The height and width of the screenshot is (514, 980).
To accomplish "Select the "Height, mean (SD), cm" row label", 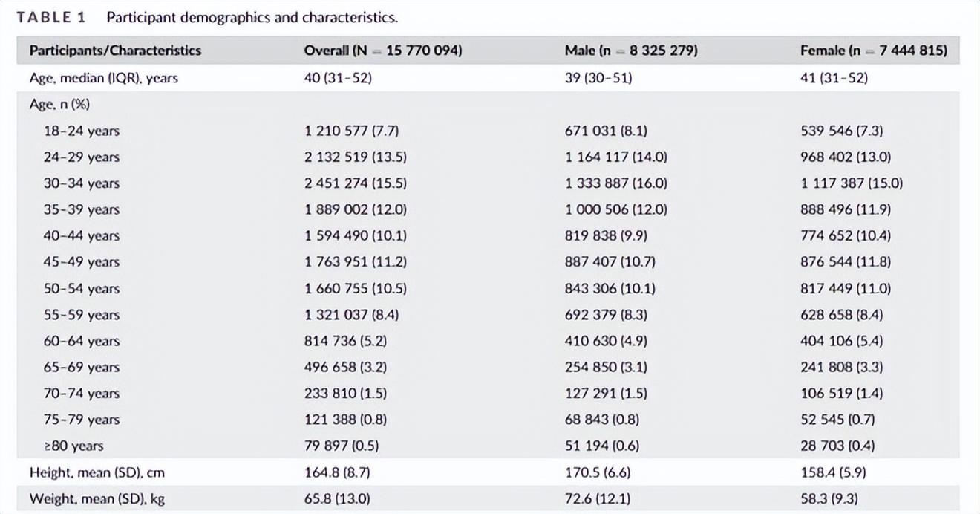I will click(97, 472).
